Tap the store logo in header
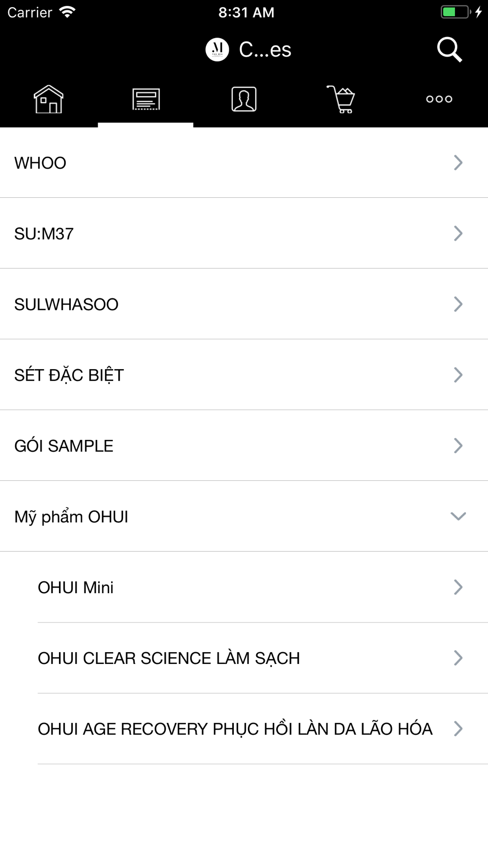The height and width of the screenshot is (868, 488). point(217,50)
